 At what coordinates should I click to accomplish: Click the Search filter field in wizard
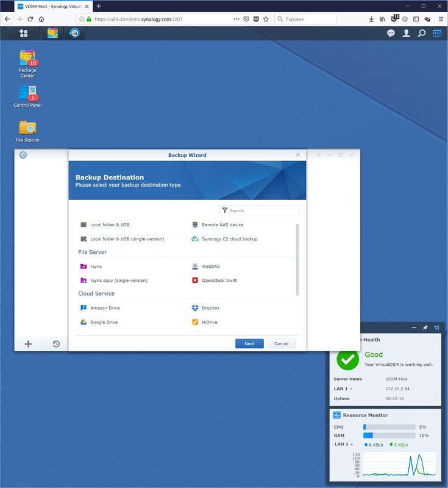coord(259,210)
